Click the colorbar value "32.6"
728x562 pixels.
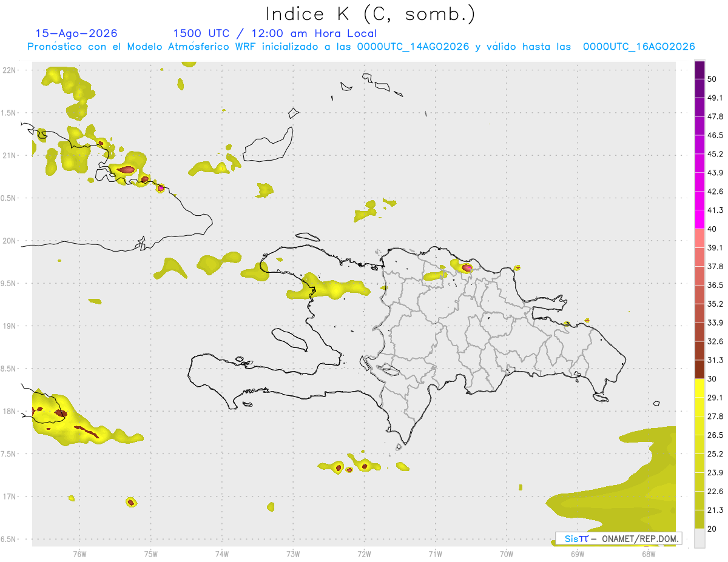[715, 341]
